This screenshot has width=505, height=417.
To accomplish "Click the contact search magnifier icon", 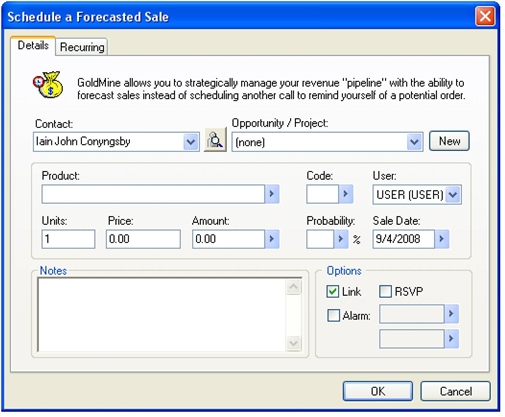I will pyautogui.click(x=215, y=140).
